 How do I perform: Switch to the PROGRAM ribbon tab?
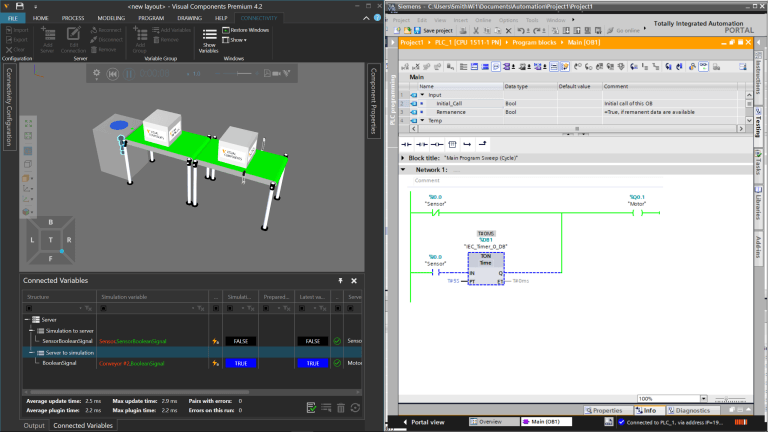click(151, 18)
